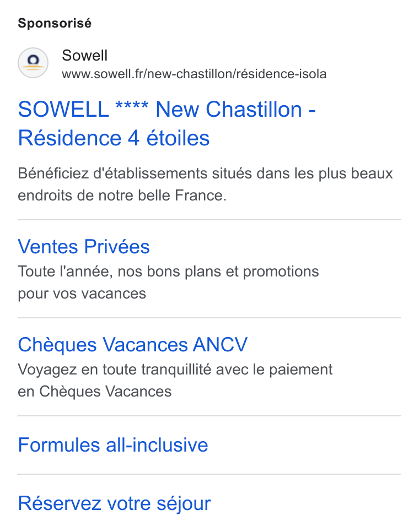This screenshot has width=419, height=532.
Task: Open the www.sowell.fr display URL
Action: 194,74
